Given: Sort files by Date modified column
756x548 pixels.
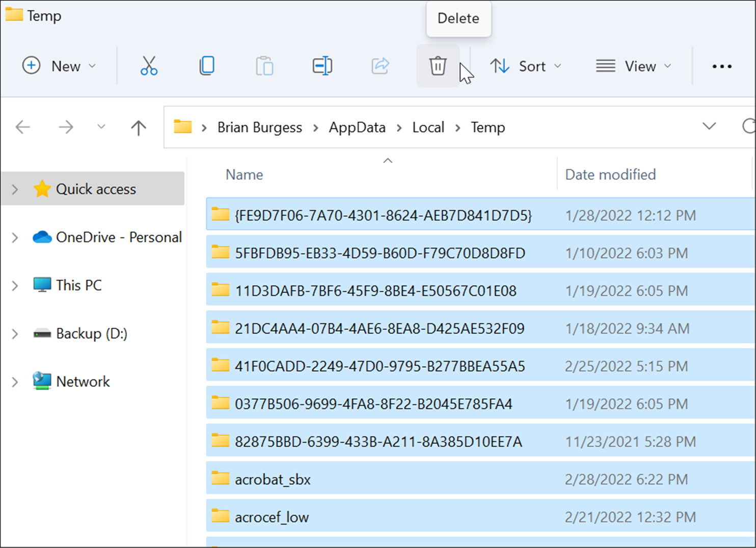Looking at the screenshot, I should 610,174.
